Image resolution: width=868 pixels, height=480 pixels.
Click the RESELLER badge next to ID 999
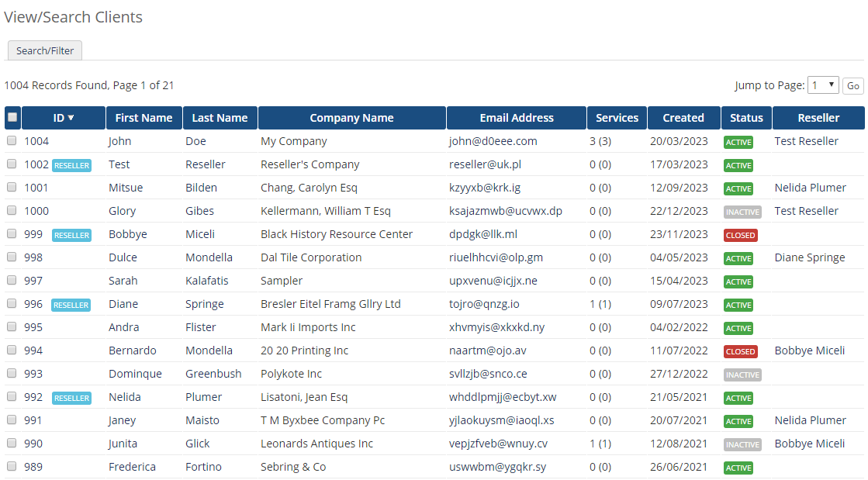pos(71,234)
